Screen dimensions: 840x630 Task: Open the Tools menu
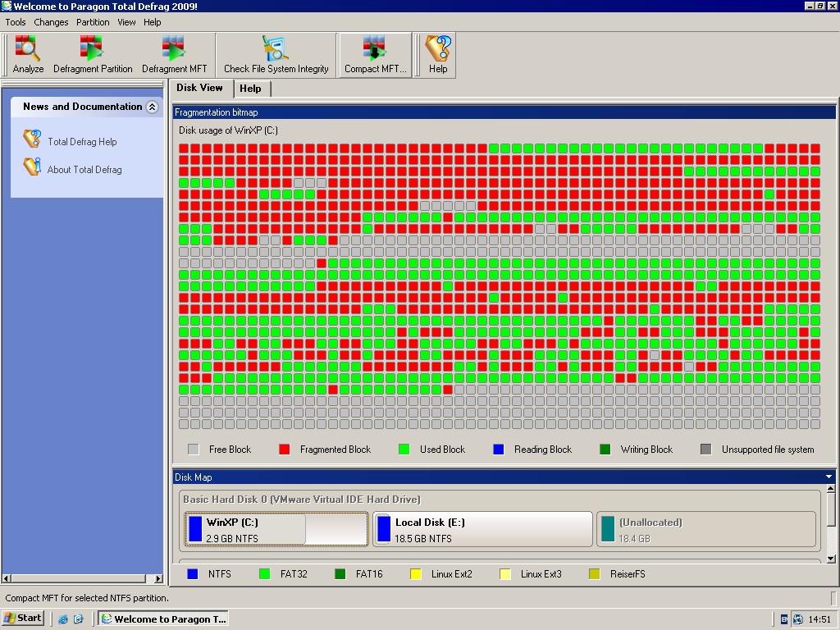(16, 22)
